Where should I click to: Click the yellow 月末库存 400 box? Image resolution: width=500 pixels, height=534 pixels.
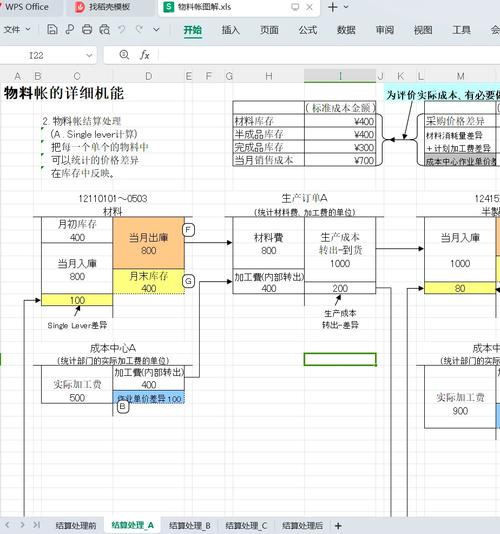coord(149,282)
